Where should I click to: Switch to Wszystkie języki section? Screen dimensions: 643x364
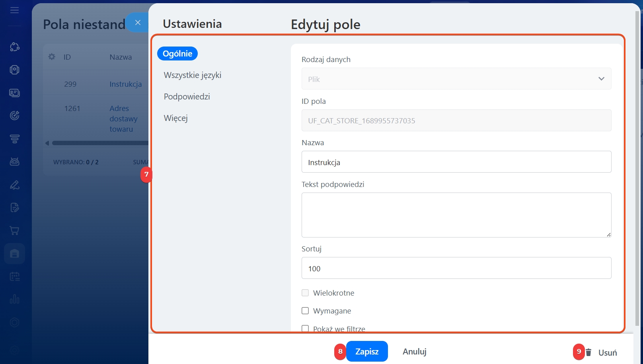click(193, 75)
